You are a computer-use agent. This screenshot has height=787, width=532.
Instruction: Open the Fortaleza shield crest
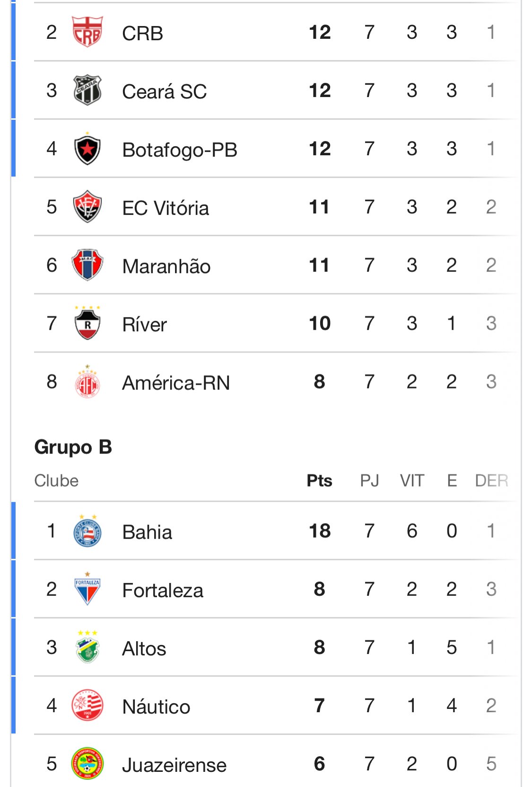tap(87, 589)
